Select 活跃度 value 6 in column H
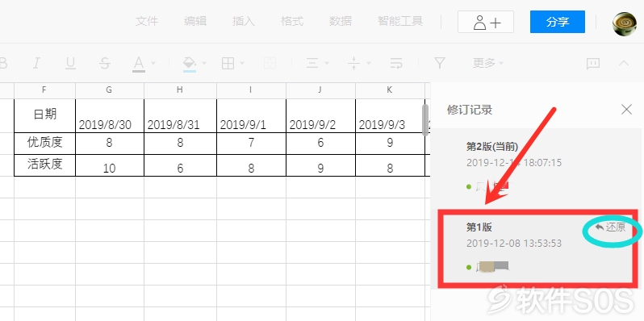Image resolution: width=644 pixels, height=321 pixels. tap(180, 165)
